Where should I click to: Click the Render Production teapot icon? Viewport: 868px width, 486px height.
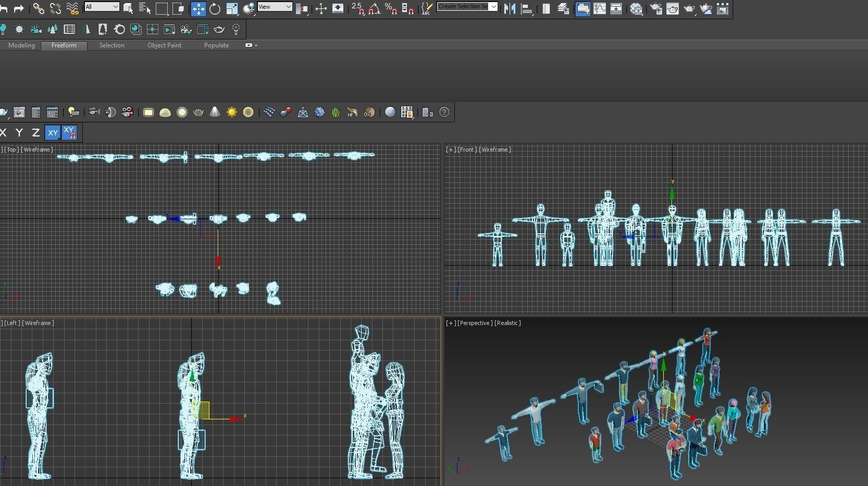[x=689, y=8]
